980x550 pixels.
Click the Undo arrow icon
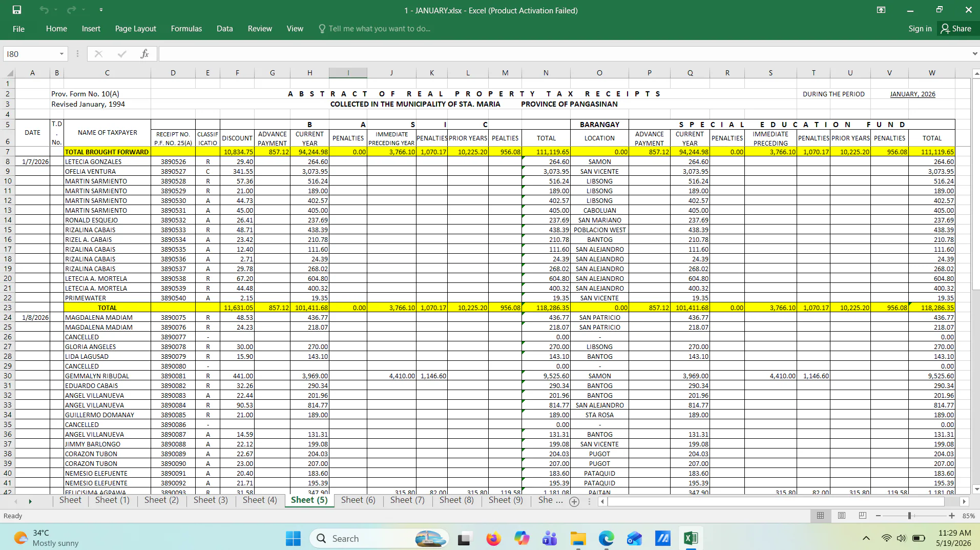tap(44, 10)
